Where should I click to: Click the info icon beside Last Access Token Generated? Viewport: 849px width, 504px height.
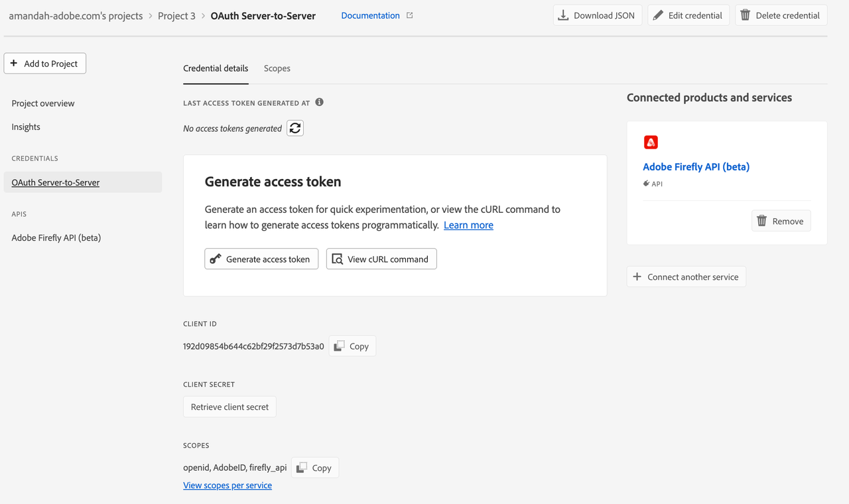pos(319,101)
